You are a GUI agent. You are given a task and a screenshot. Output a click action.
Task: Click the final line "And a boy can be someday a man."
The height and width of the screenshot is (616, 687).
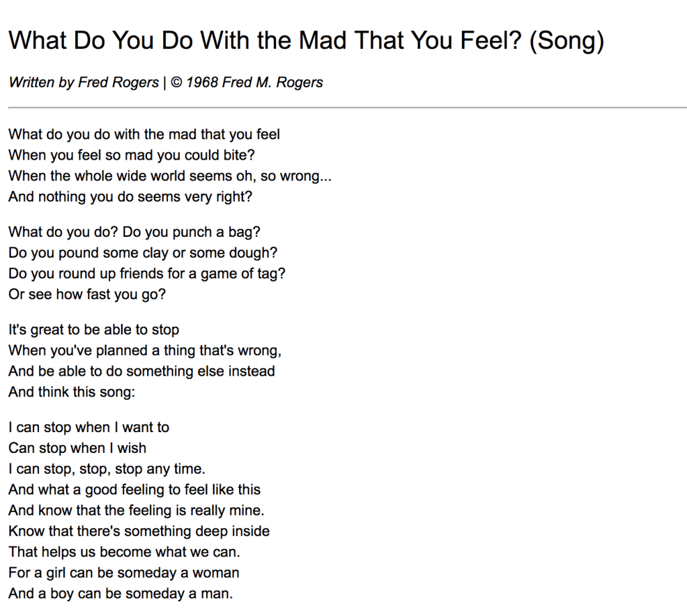tap(120, 594)
